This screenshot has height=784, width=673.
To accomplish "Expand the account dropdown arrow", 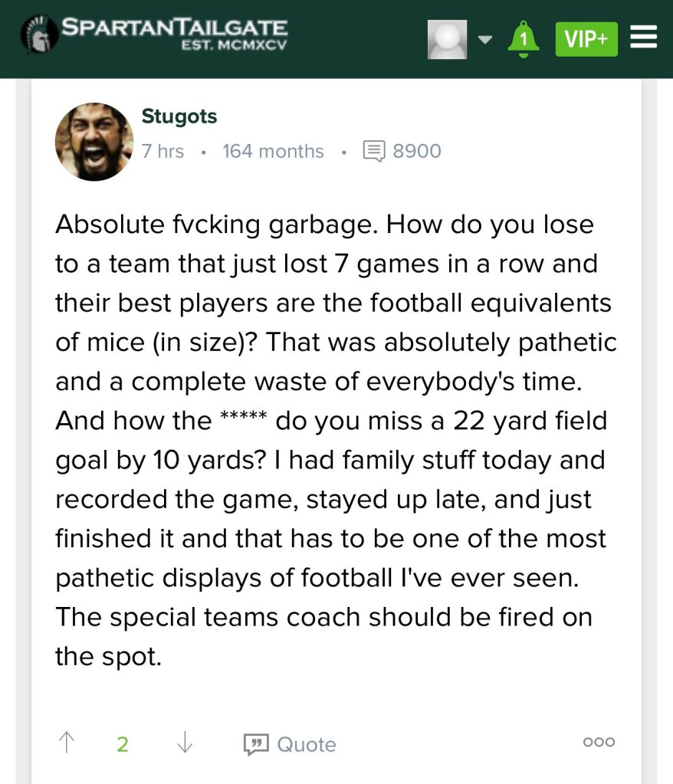I will 484,39.
